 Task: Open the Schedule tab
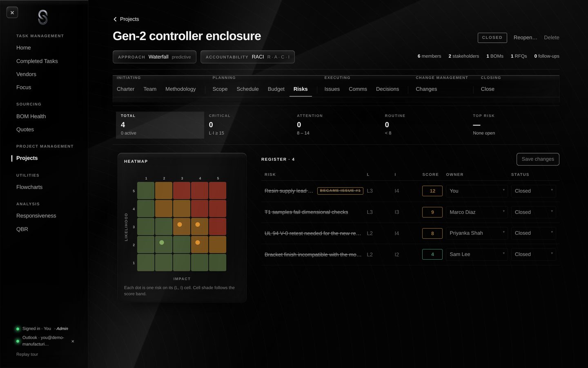(x=247, y=89)
